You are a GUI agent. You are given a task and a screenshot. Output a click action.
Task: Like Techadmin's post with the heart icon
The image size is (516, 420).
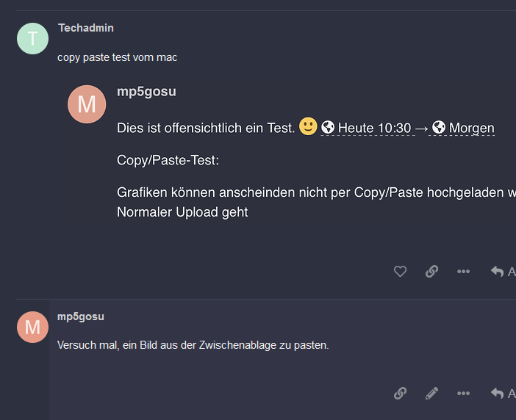pyautogui.click(x=400, y=272)
